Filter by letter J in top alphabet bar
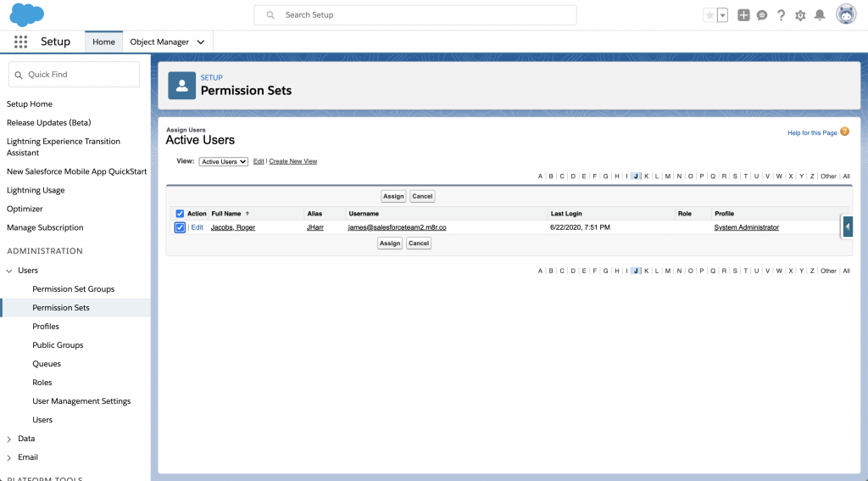The width and height of the screenshot is (868, 481). click(x=636, y=176)
